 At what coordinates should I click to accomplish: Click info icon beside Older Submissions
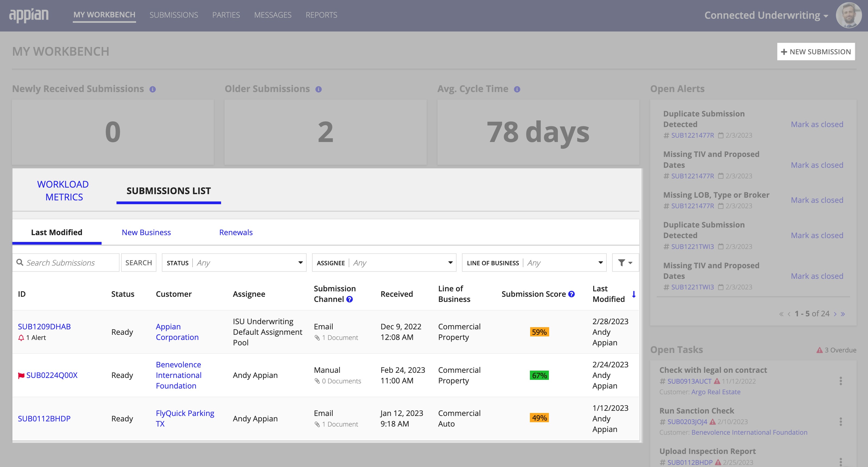[318, 89]
